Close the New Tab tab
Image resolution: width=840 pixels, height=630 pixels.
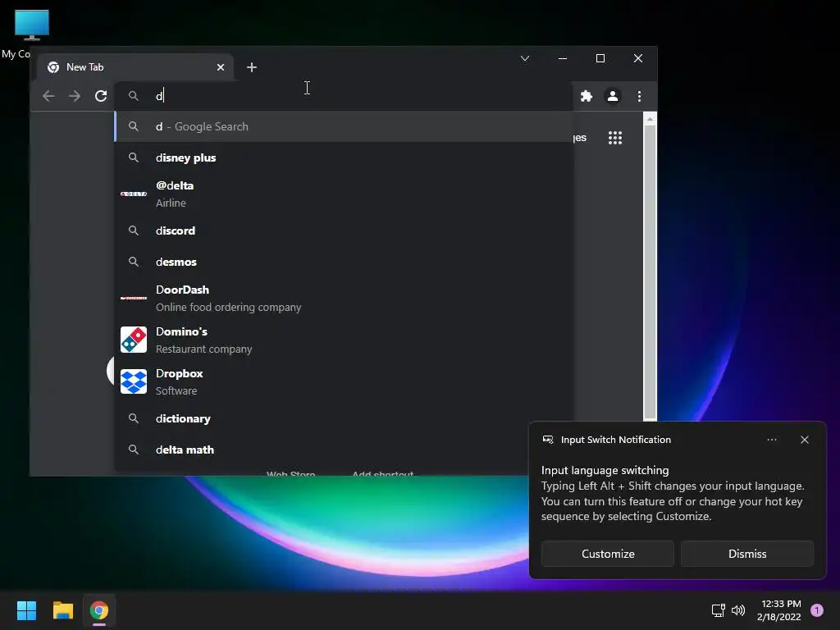point(221,67)
